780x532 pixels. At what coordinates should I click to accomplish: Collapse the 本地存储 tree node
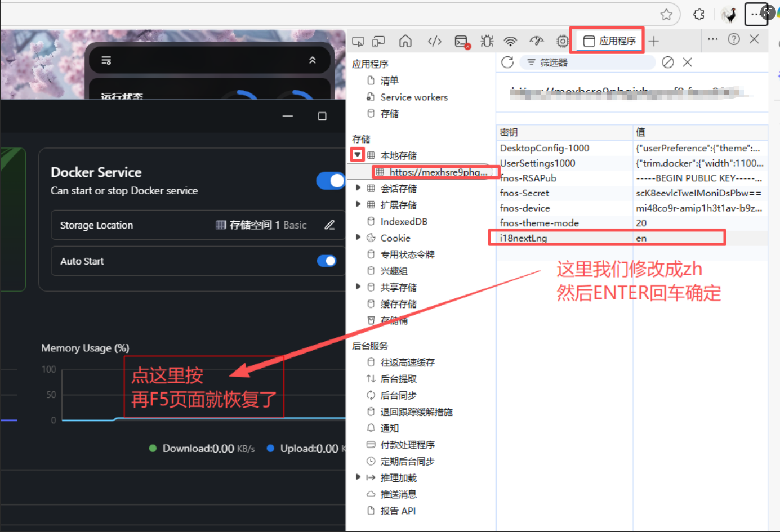point(358,154)
